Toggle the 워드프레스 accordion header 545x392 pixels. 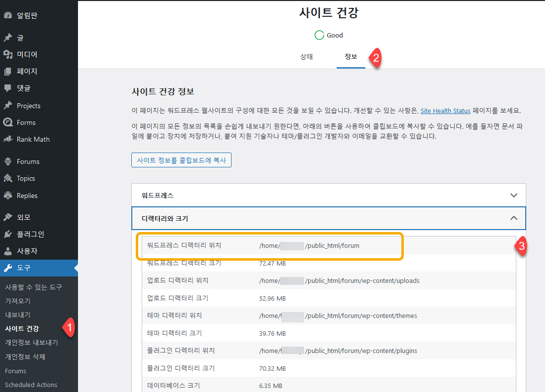(328, 196)
